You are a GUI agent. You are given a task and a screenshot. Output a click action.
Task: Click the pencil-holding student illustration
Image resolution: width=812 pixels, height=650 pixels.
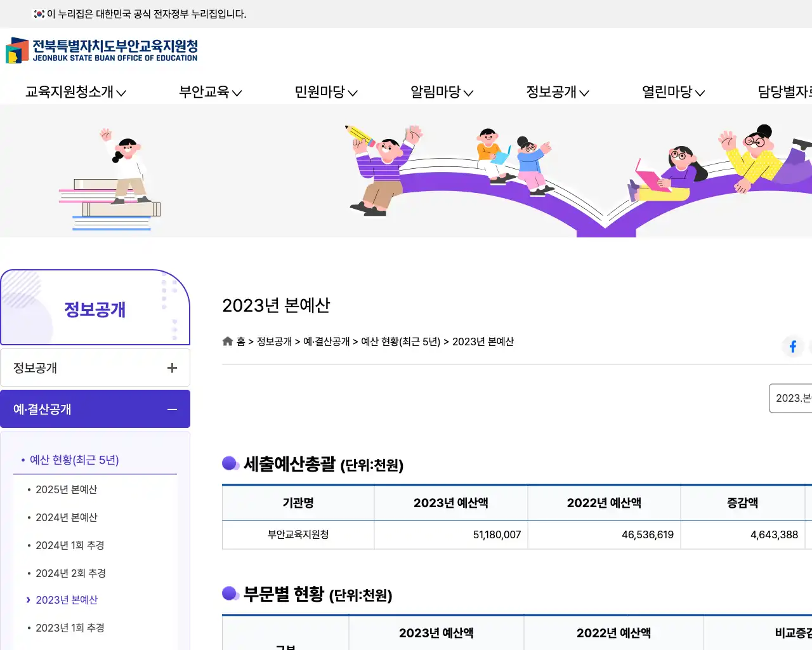[384, 169]
